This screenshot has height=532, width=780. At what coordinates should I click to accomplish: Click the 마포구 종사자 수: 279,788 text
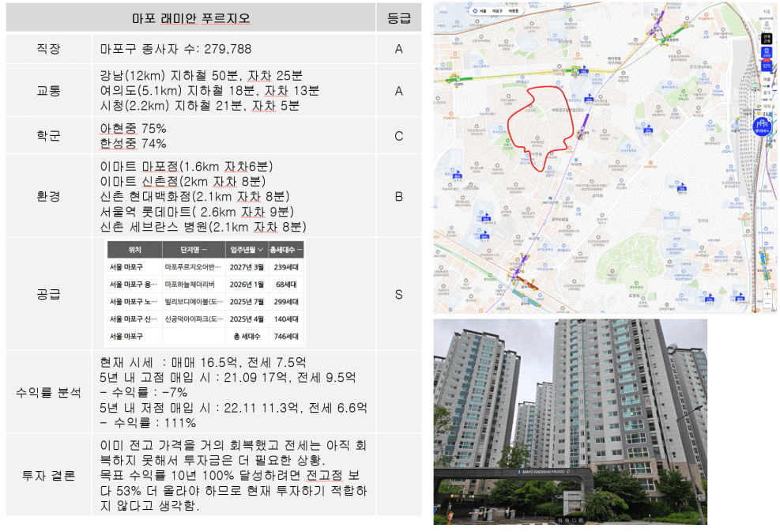click(175, 49)
